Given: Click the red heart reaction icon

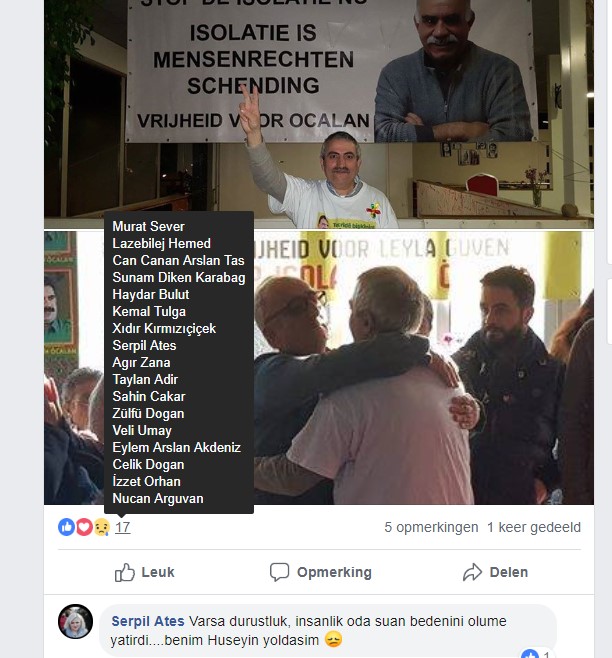Looking at the screenshot, I should (84, 527).
